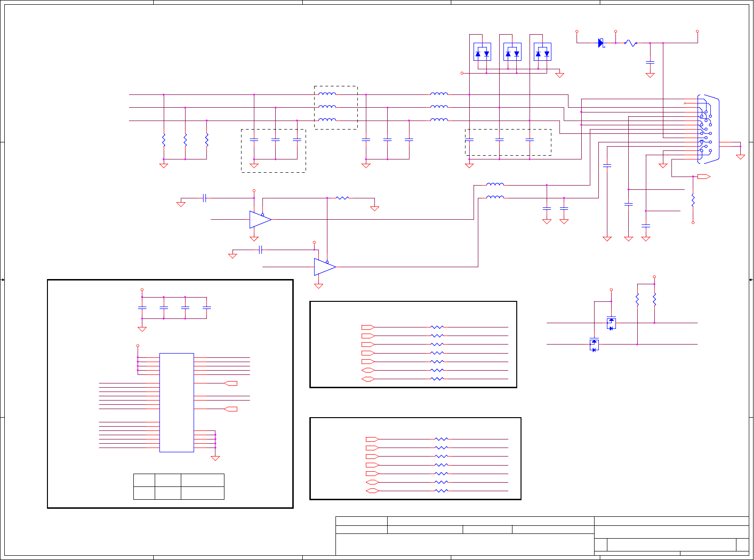Select the rightmost dual-diode package

(x=542, y=52)
